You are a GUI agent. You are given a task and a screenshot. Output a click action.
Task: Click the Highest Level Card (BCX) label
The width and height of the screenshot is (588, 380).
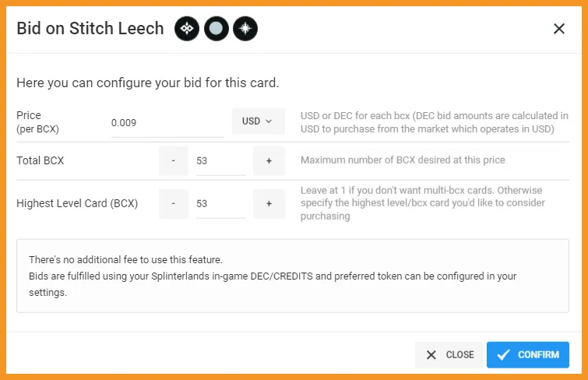(x=77, y=203)
